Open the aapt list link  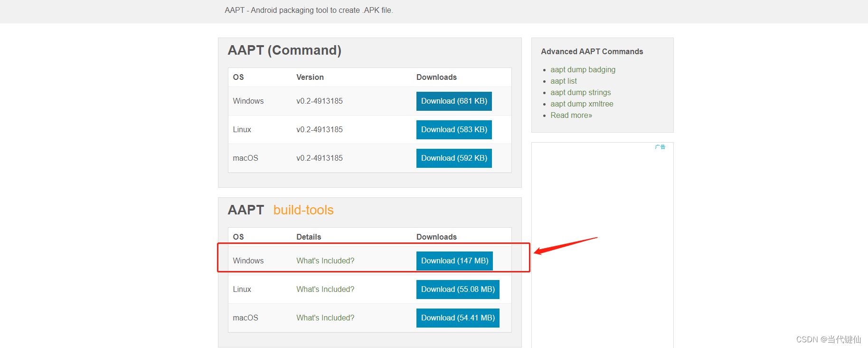pyautogui.click(x=564, y=81)
